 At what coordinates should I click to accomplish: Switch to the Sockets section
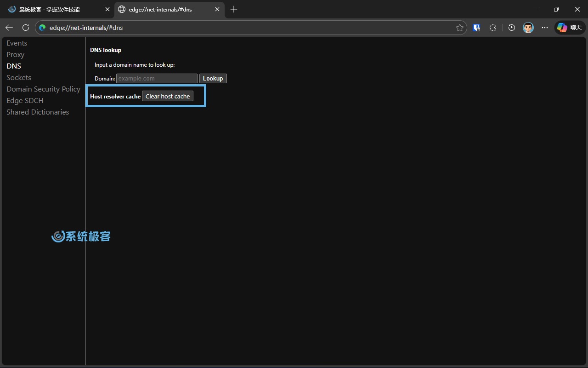pyautogui.click(x=19, y=77)
